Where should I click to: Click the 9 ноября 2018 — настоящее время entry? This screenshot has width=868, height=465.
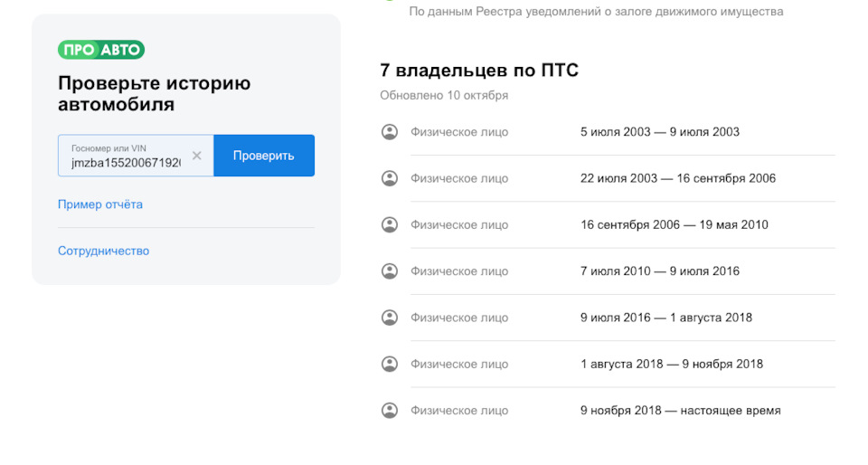pyautogui.click(x=680, y=411)
